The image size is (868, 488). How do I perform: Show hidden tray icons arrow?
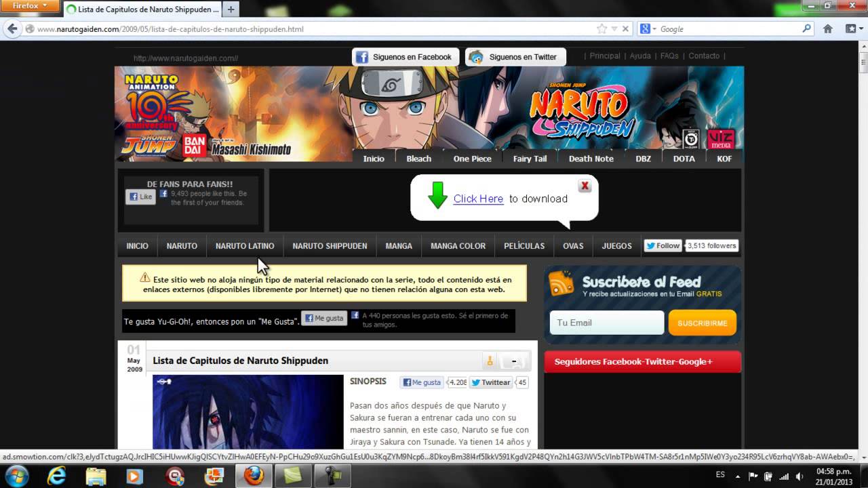738,476
